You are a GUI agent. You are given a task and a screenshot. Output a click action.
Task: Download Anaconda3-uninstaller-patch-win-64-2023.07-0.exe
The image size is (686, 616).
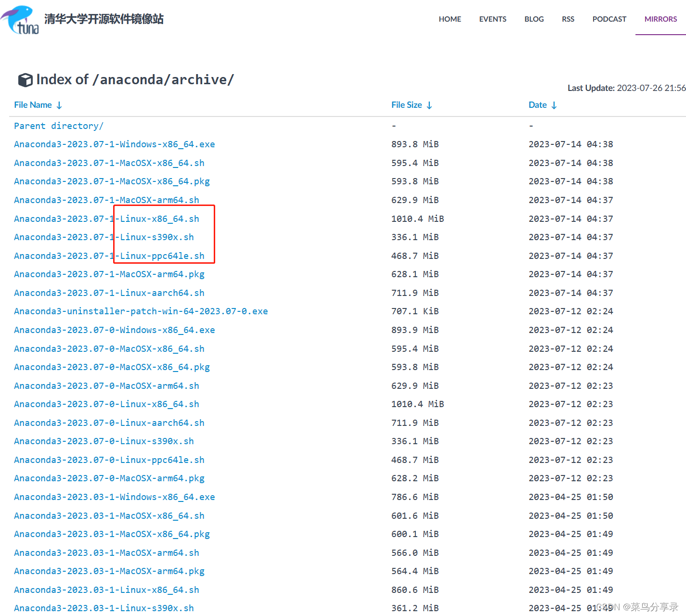[141, 311]
